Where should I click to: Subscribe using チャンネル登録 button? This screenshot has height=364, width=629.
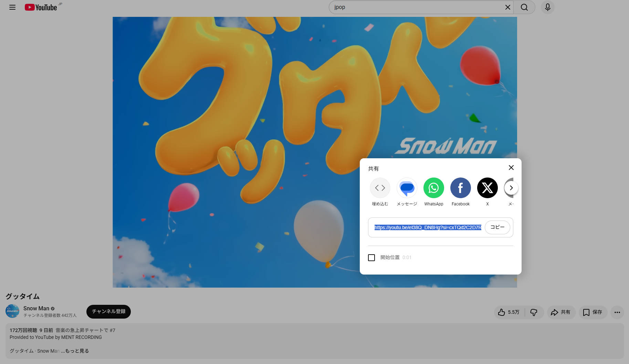(108, 312)
